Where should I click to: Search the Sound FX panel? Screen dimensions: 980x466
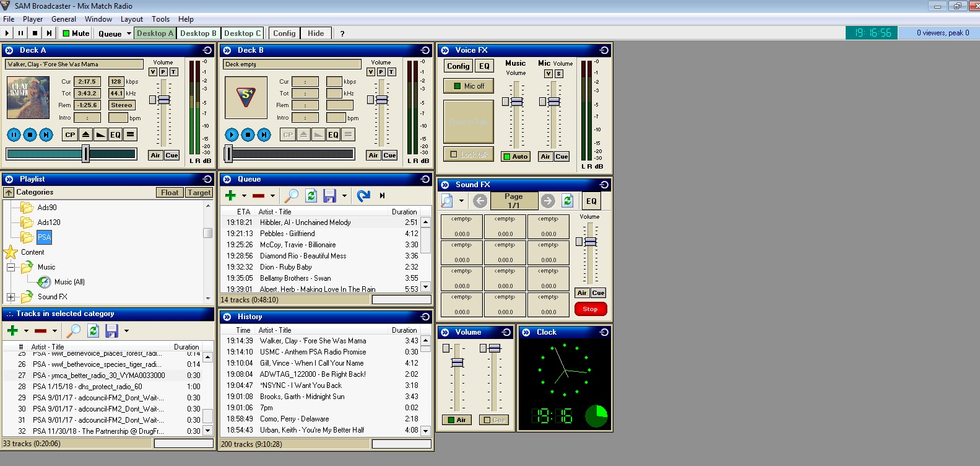[447, 201]
